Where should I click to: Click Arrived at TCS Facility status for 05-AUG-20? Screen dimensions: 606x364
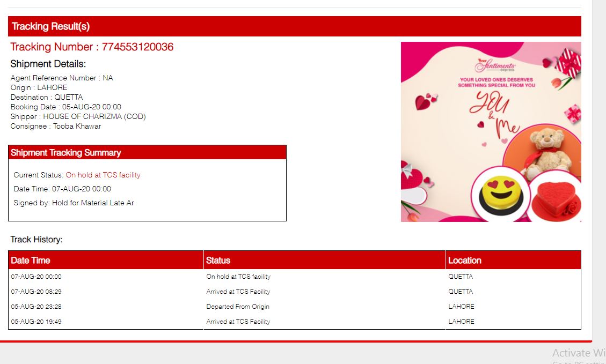click(x=238, y=322)
